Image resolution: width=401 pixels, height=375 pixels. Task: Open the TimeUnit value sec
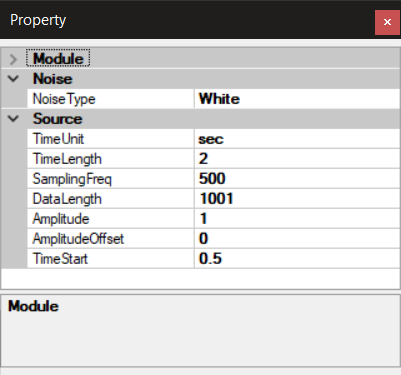tap(297, 139)
